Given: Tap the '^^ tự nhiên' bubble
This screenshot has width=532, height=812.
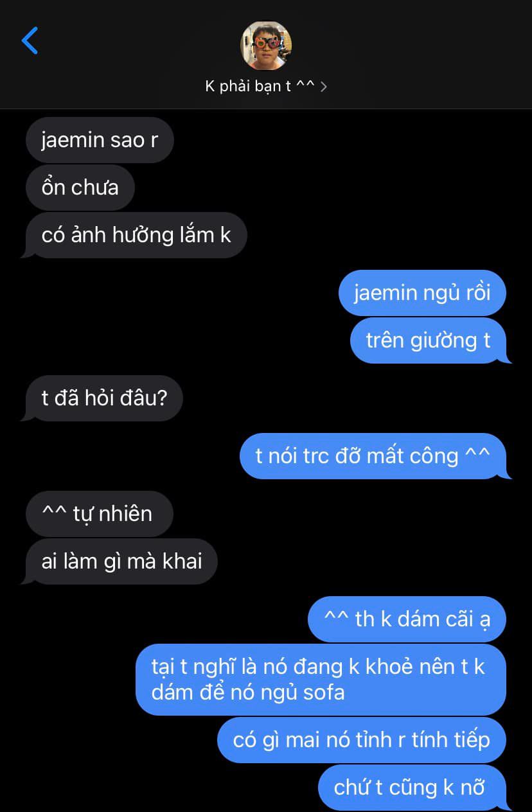Looking at the screenshot, I should [99, 514].
